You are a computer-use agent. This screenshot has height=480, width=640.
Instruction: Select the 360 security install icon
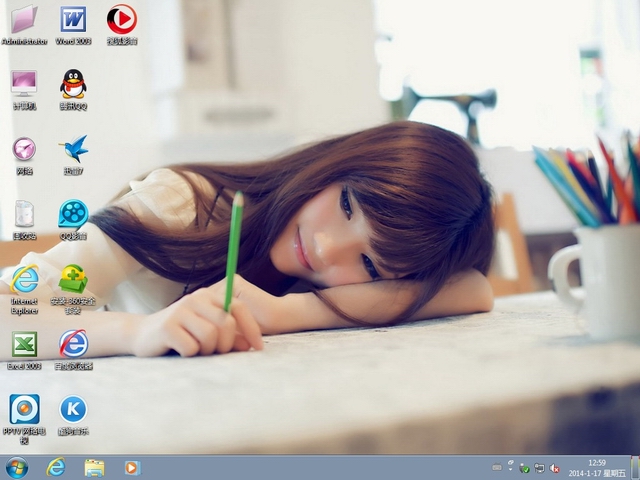pyautogui.click(x=73, y=279)
